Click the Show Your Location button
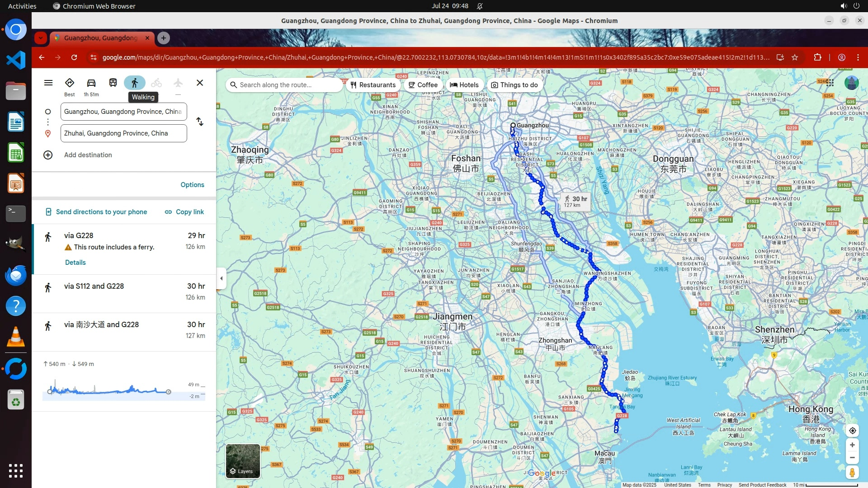Screen dimensions: 868x488 pos(852,431)
